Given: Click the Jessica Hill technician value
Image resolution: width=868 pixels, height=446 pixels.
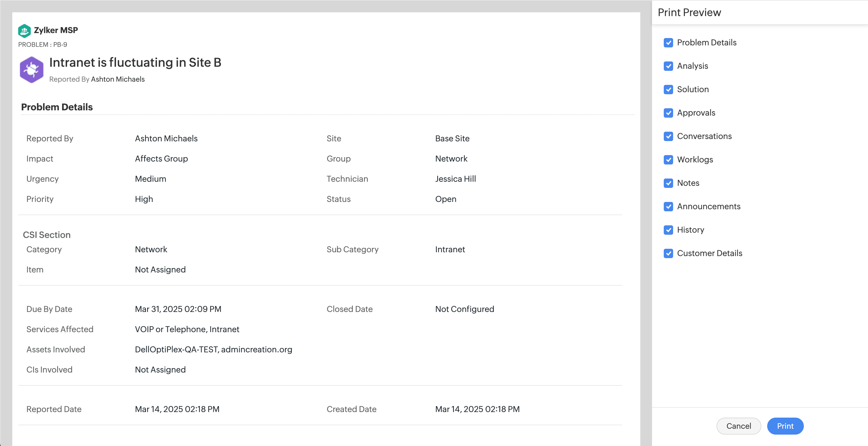Looking at the screenshot, I should [x=455, y=179].
